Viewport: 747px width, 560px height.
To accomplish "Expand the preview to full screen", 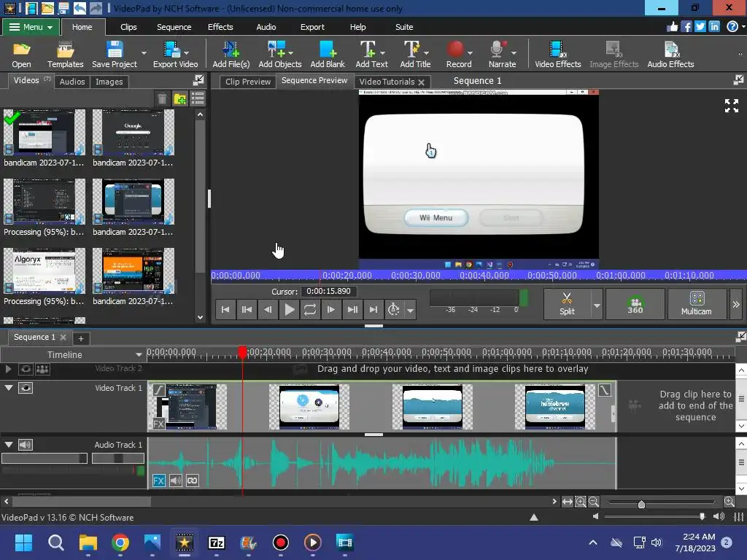I will pyautogui.click(x=731, y=106).
